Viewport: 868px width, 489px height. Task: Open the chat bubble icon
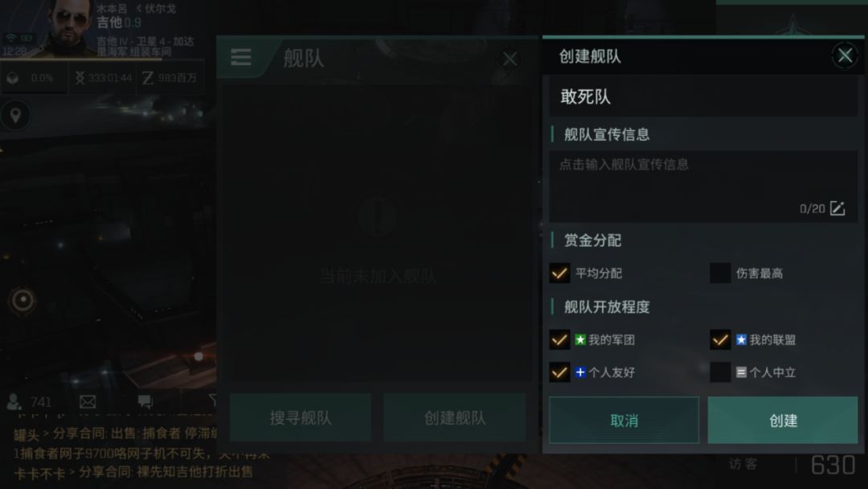(x=145, y=401)
